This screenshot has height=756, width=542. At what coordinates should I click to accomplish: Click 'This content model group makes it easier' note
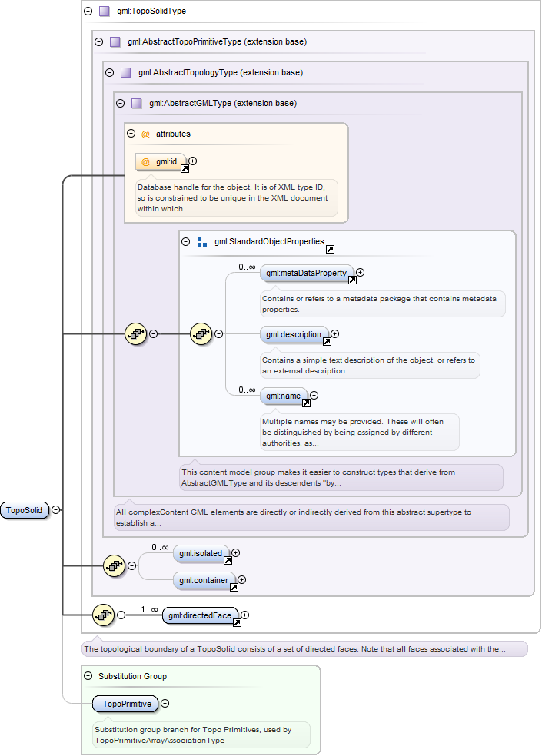click(x=341, y=478)
